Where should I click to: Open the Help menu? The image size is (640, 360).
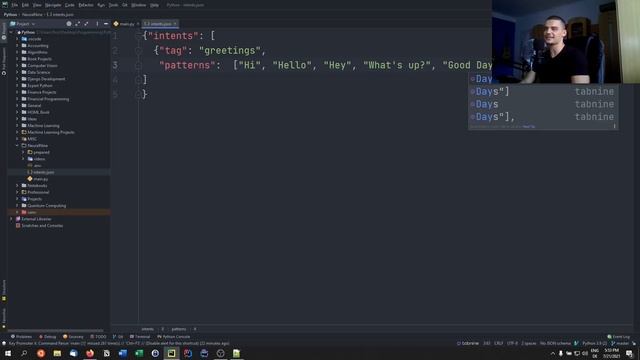(154, 5)
